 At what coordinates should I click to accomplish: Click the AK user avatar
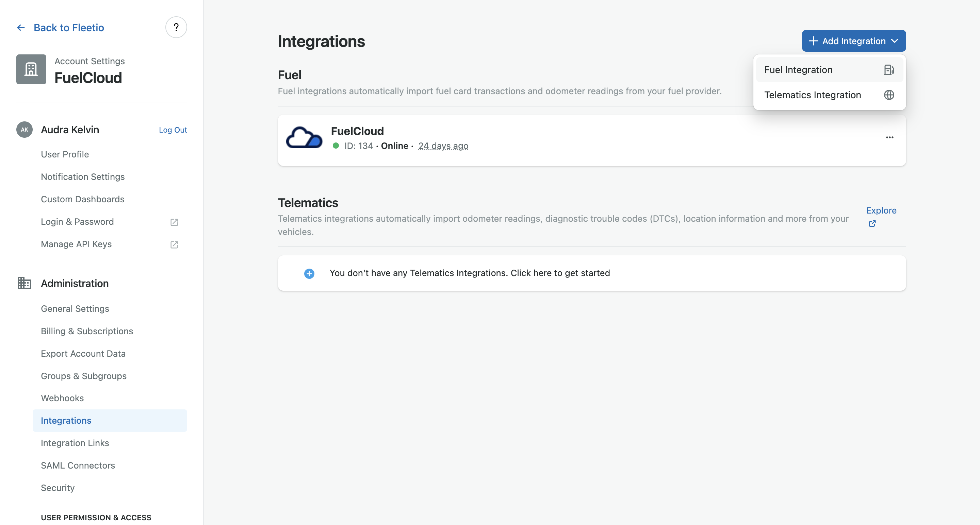coord(24,130)
